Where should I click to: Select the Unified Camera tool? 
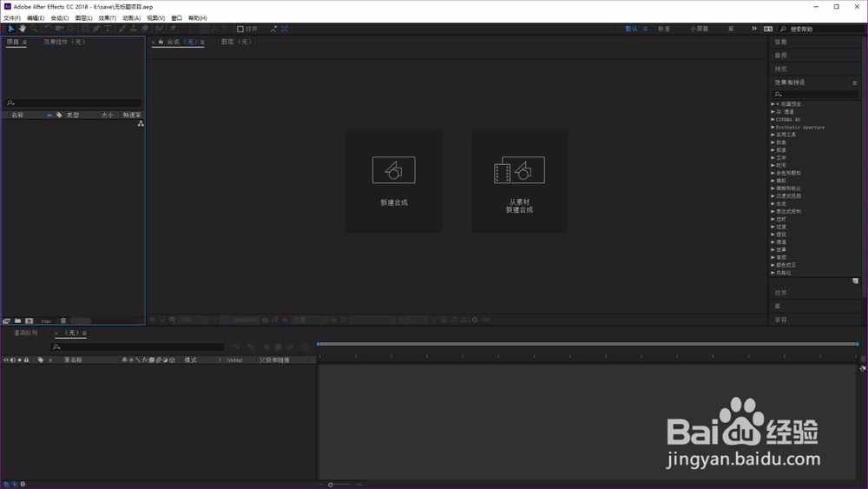click(59, 29)
